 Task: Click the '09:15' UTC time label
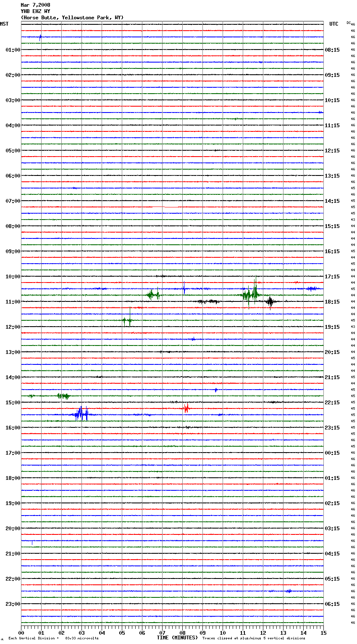(332, 75)
